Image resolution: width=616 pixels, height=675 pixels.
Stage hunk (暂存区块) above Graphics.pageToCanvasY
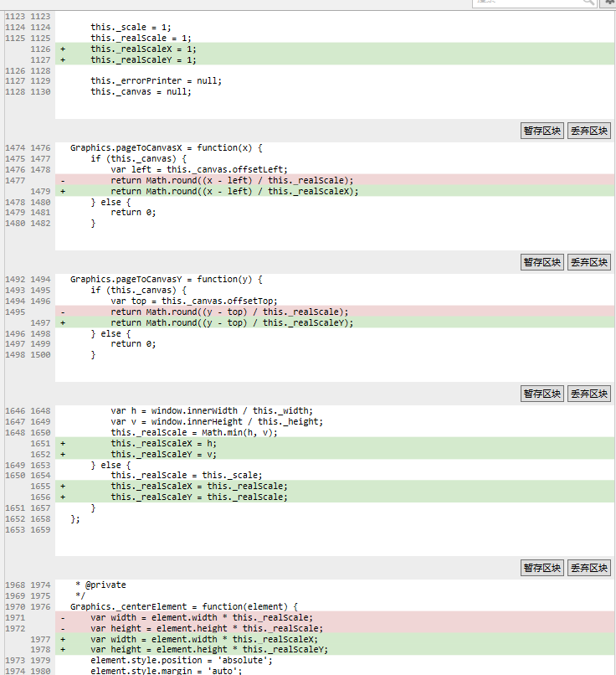[542, 262]
